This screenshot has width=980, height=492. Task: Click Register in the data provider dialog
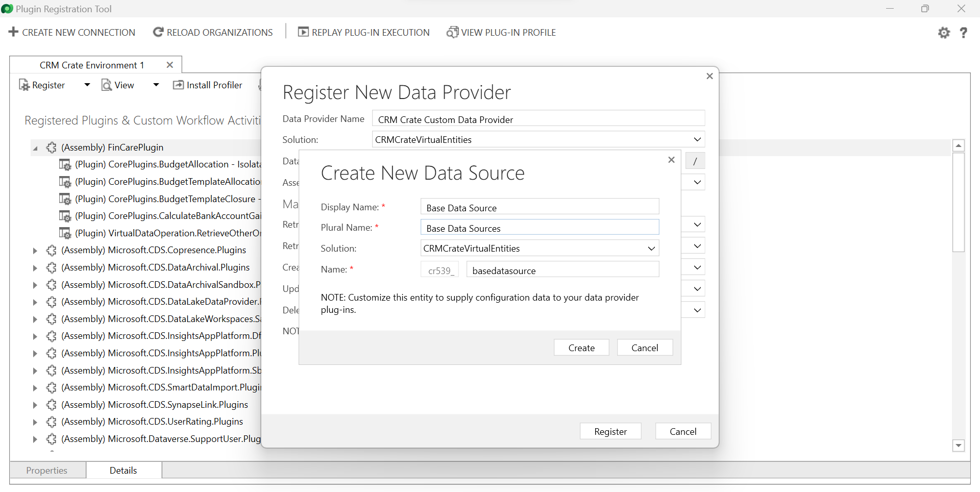coord(610,431)
